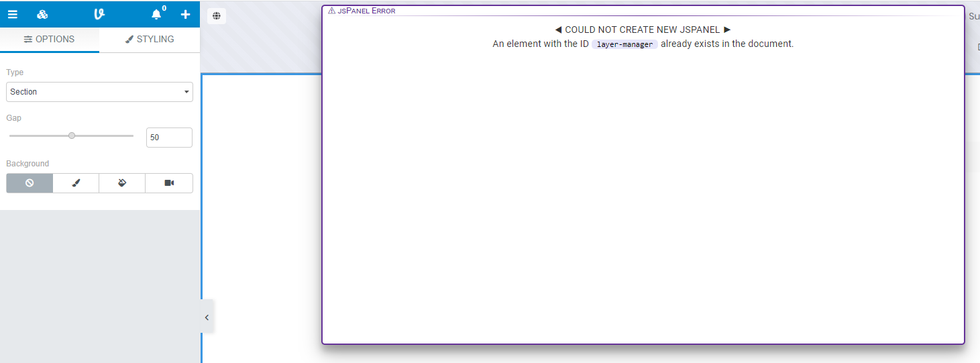Click the jsPanel Error title bar

pos(643,11)
